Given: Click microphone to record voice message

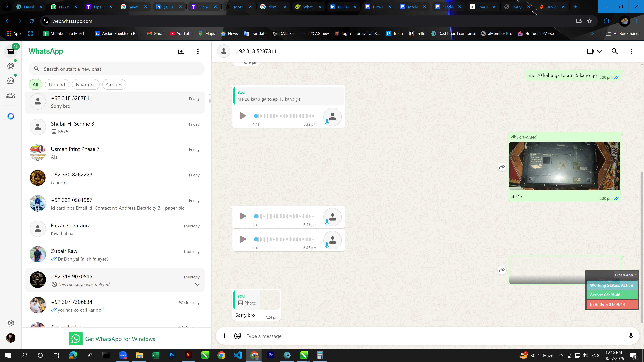Looking at the screenshot, I should (631, 336).
